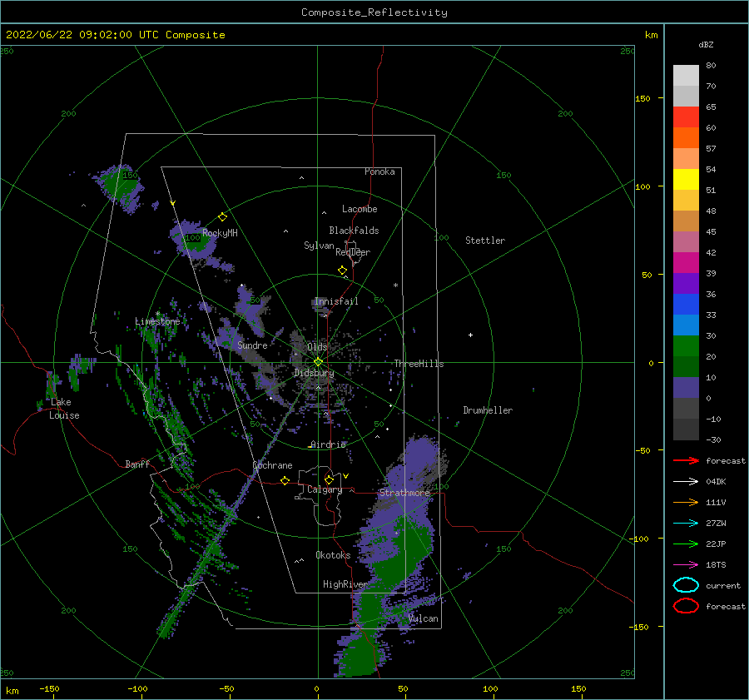Click the Lacombe town label
749x700 pixels.
click(360, 209)
